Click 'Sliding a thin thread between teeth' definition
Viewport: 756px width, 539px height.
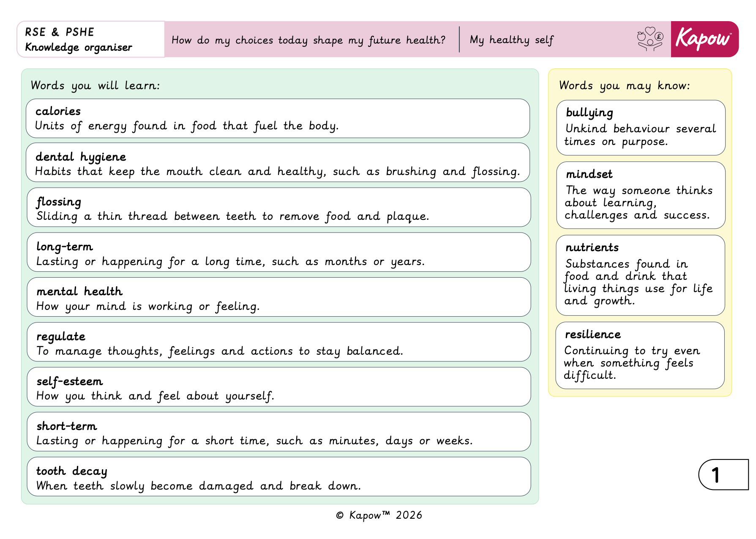click(x=233, y=216)
